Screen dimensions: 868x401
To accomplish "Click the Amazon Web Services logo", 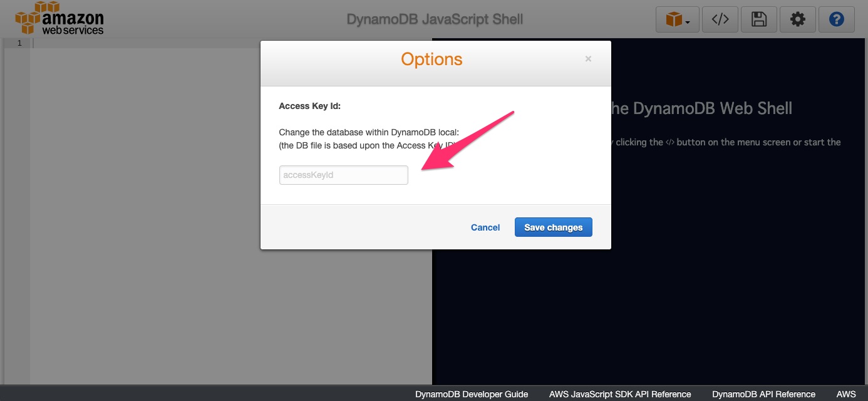I will (59, 18).
